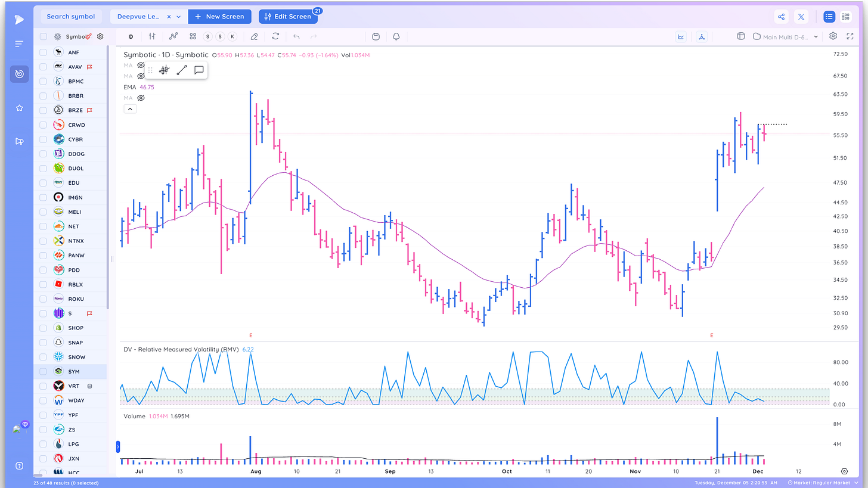This screenshot has width=868, height=488.
Task: Open the D timeframe selector
Action: tap(131, 36)
